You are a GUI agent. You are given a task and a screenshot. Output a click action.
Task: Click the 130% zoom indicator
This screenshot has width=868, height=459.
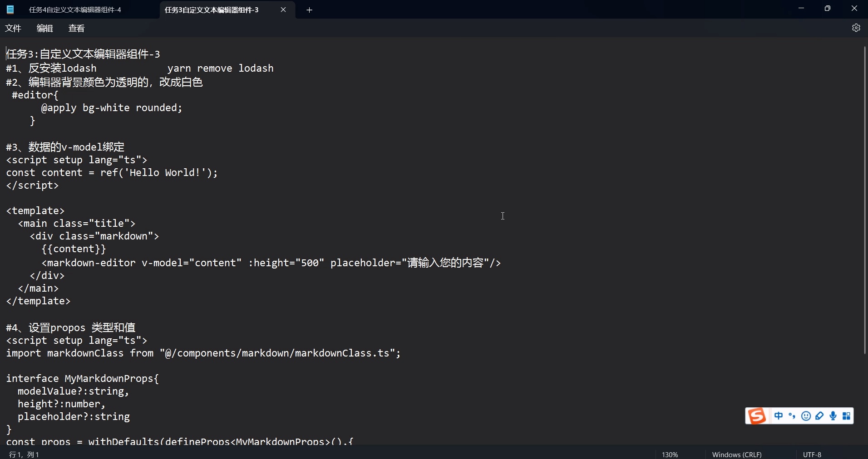[x=670, y=454]
